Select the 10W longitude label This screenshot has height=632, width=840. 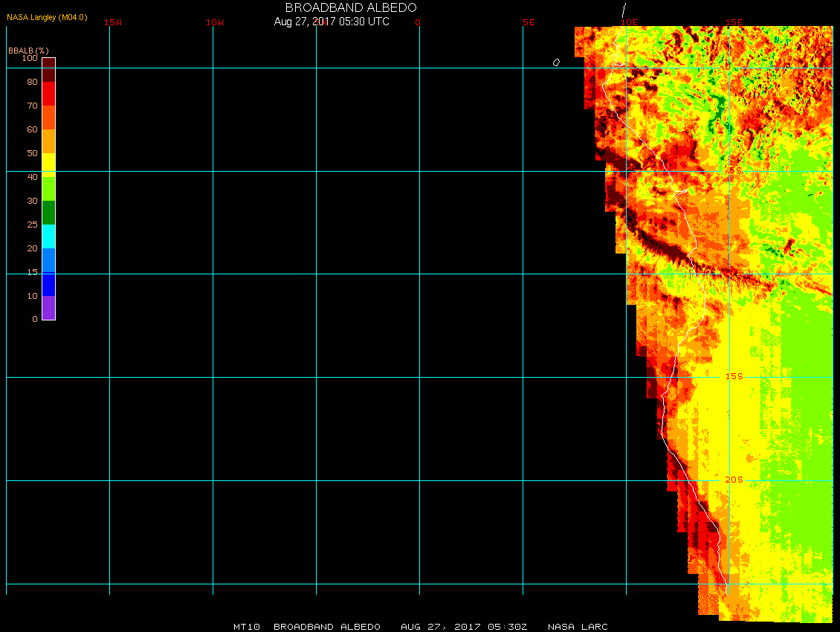tap(215, 22)
